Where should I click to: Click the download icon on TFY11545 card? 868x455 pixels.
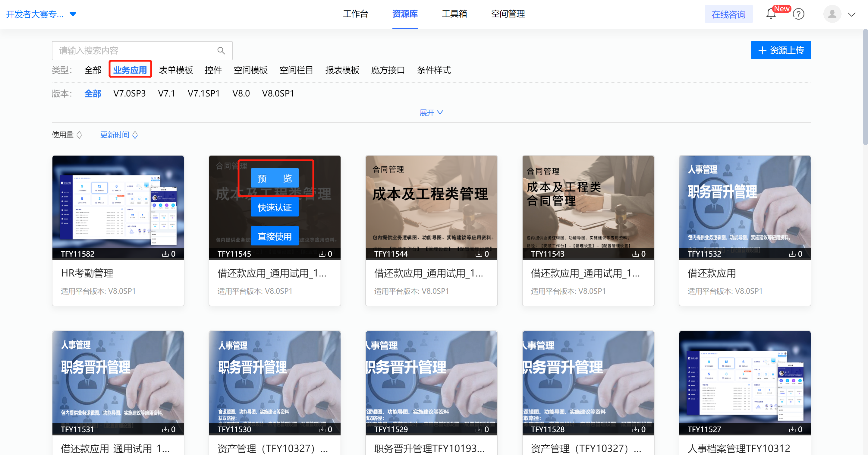point(322,254)
